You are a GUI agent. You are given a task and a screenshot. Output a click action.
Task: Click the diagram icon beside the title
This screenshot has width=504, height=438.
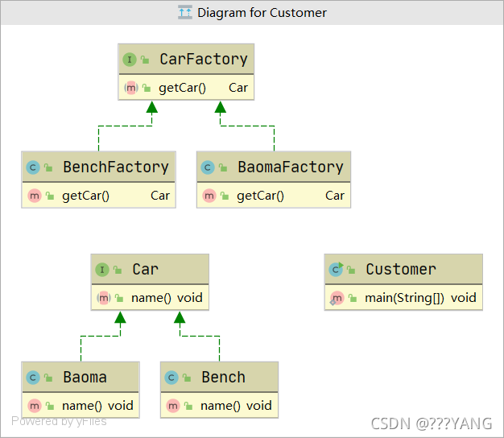point(185,13)
